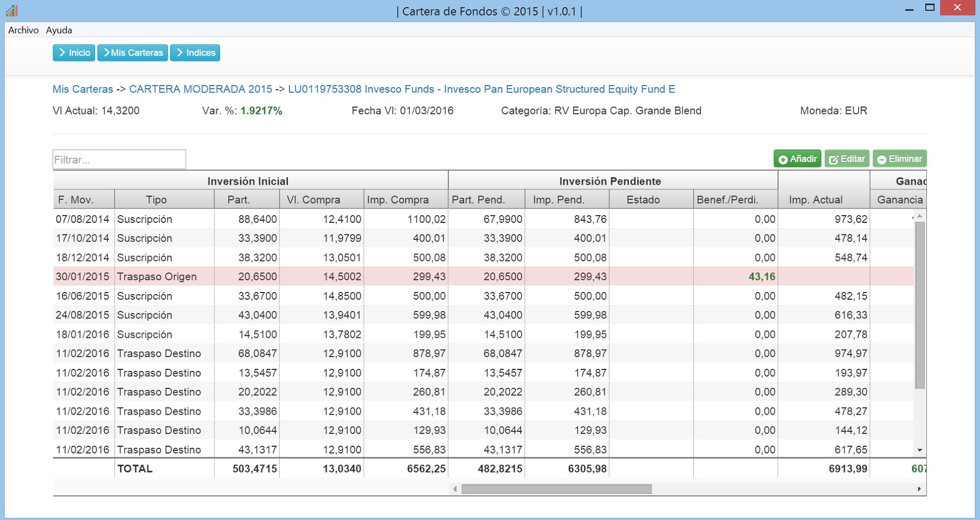Click the Eliminar button
Screen dimensions: 980x520
899,159
